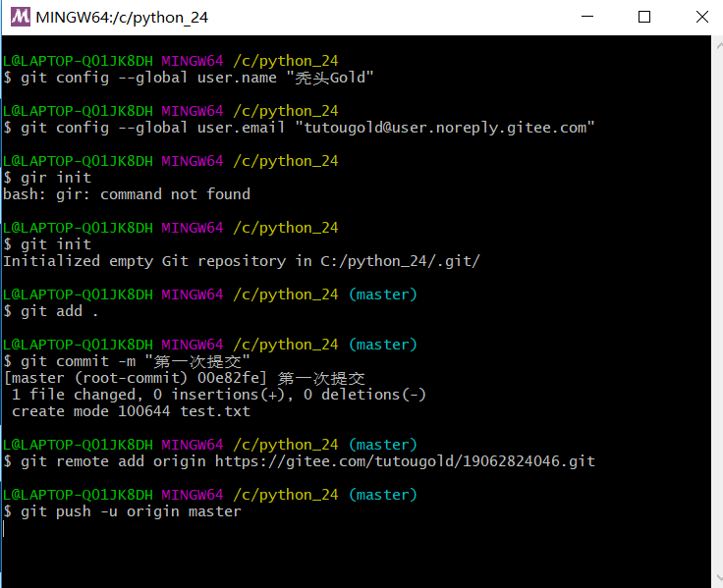Click the text cursor below the push command
This screenshot has height=588, width=723.
click(x=4, y=528)
